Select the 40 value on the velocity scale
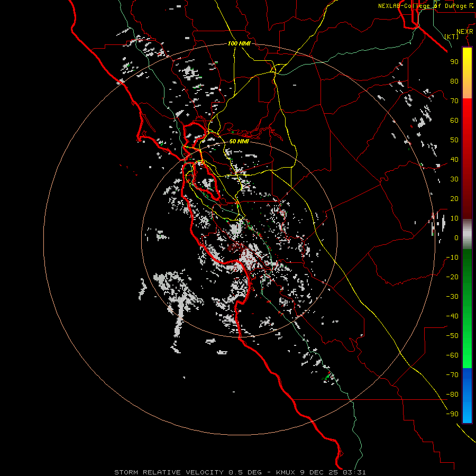The image size is (476, 476). pyautogui.click(x=454, y=159)
